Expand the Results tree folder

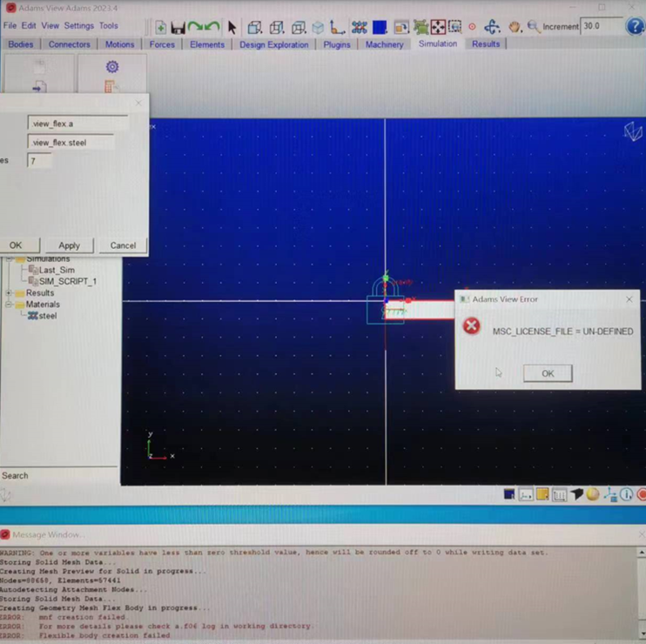coord(9,292)
